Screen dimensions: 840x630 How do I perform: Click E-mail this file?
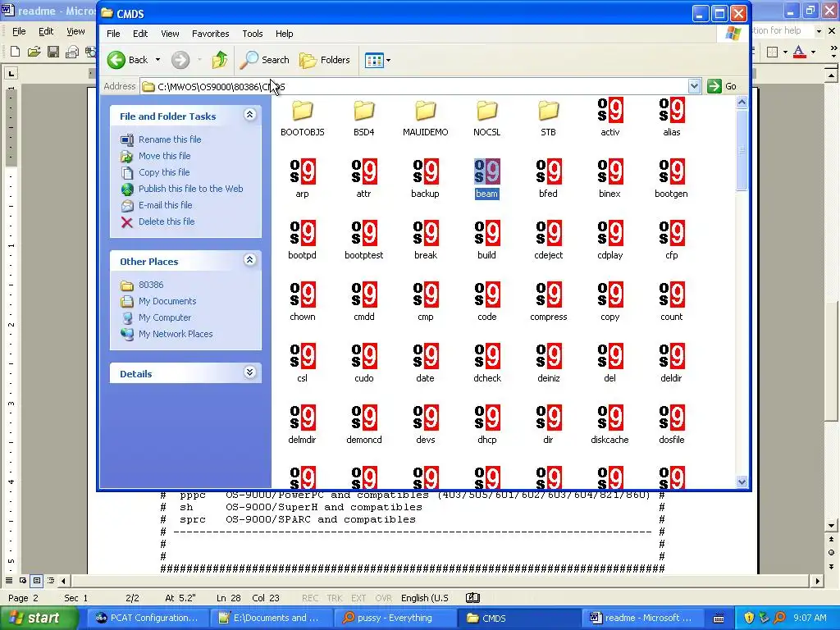pyautogui.click(x=165, y=205)
